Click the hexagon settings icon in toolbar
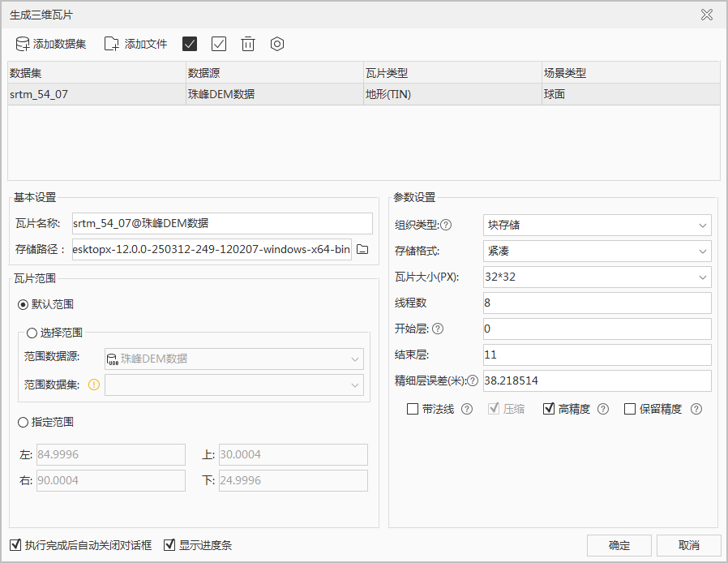728x563 pixels. 277,44
